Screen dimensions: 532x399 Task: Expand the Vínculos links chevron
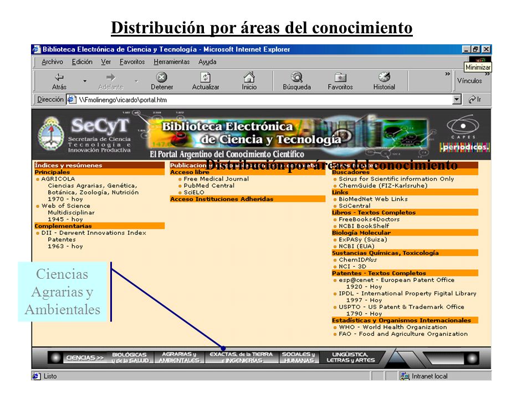[487, 74]
